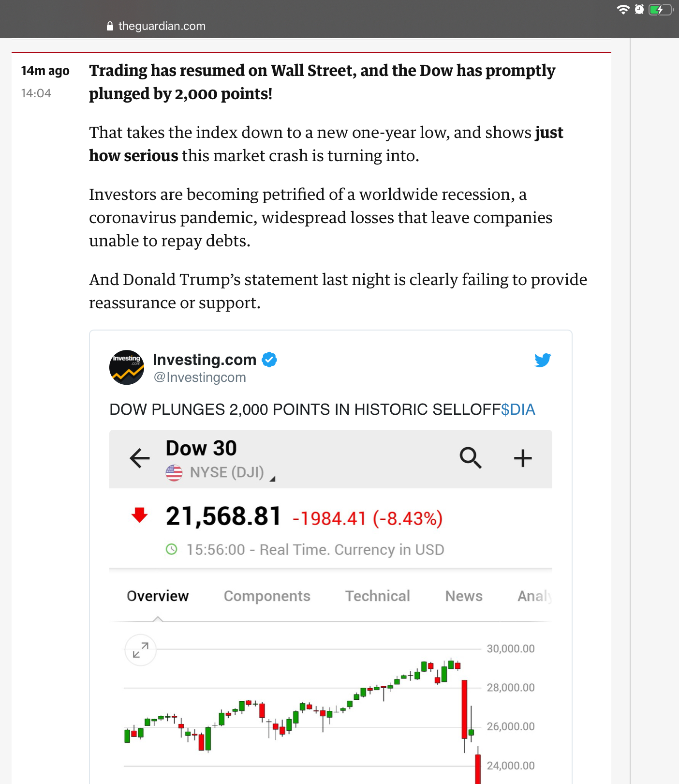Click the Investing.com account name
Screen dimensions: 679x784
pos(205,360)
